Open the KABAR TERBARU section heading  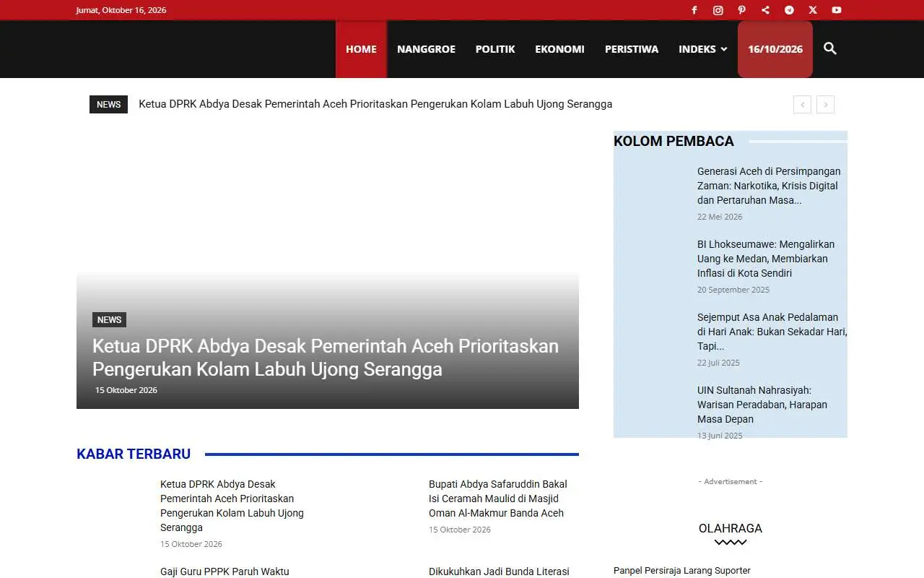(x=134, y=454)
